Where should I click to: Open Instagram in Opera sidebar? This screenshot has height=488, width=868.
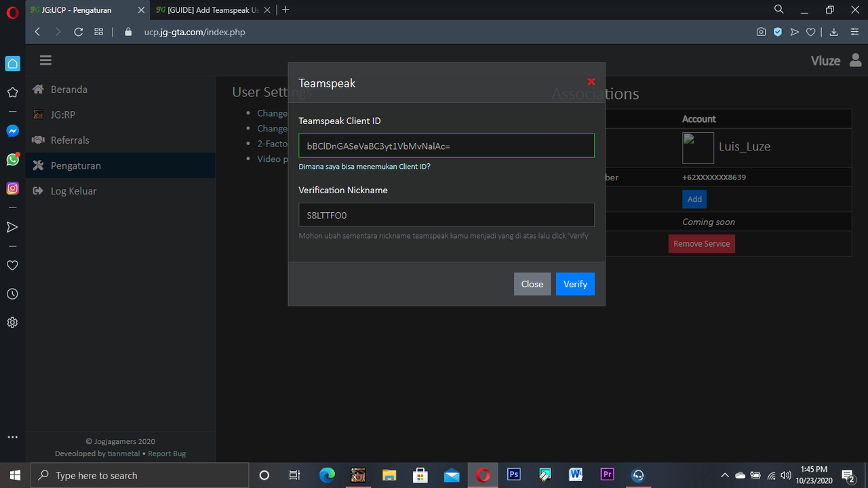click(12, 188)
